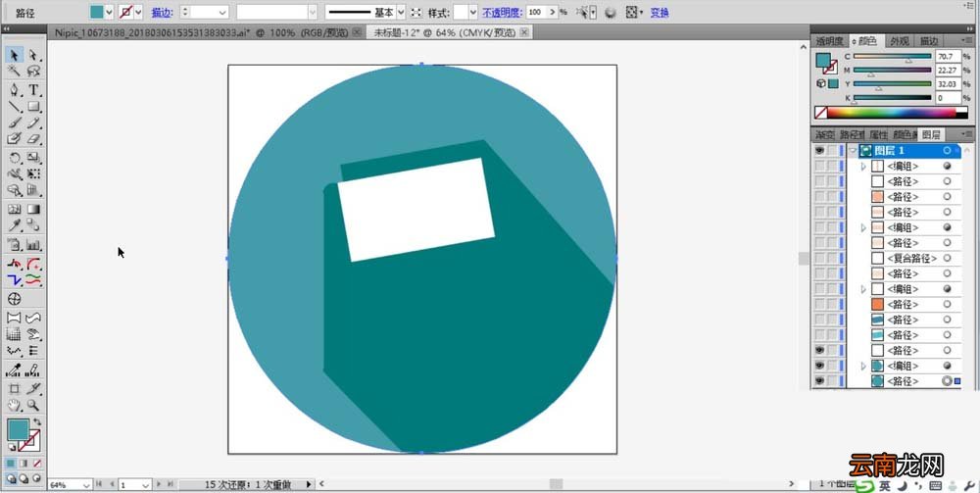Pick the Line Segment tool
Viewport: 980px width, 493px height.
[x=15, y=107]
